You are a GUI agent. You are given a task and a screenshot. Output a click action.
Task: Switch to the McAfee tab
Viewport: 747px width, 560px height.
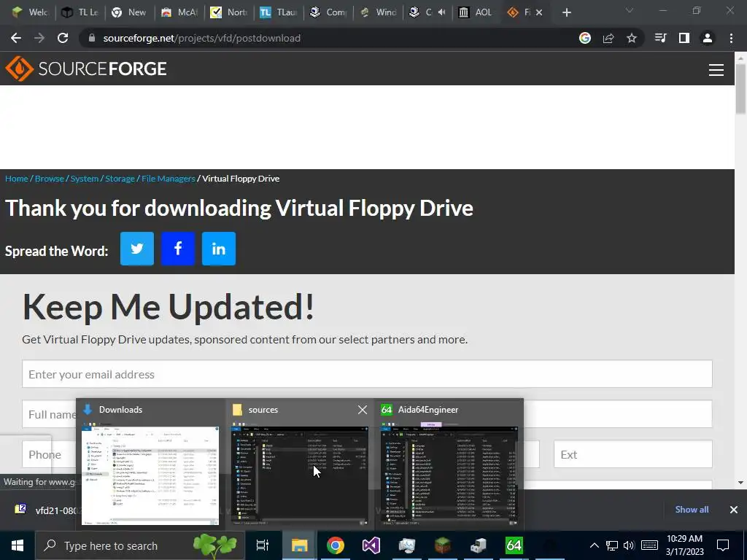[179, 12]
